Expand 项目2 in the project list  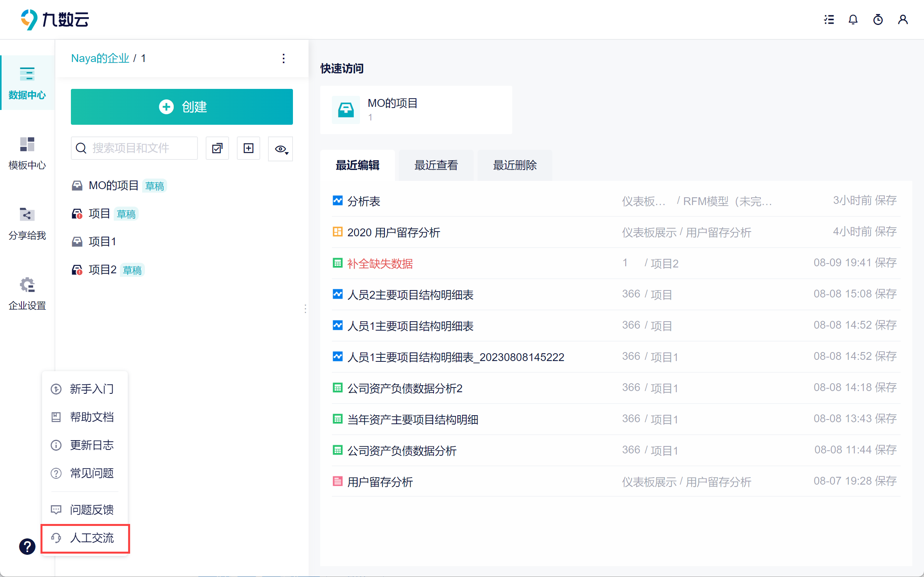(102, 270)
